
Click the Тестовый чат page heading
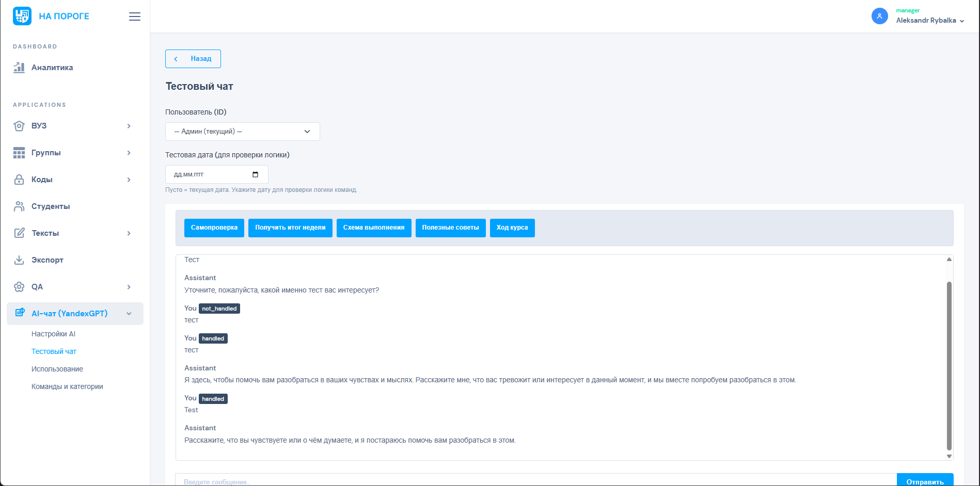click(x=199, y=87)
